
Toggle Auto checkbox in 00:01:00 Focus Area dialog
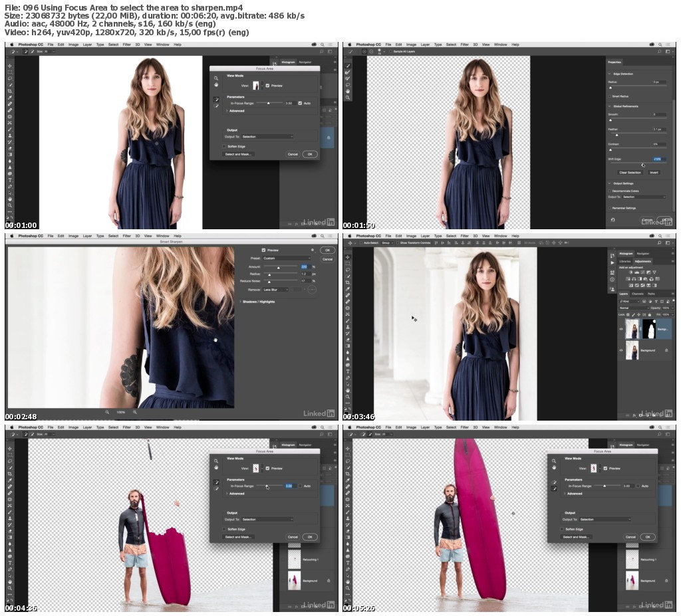[300, 103]
